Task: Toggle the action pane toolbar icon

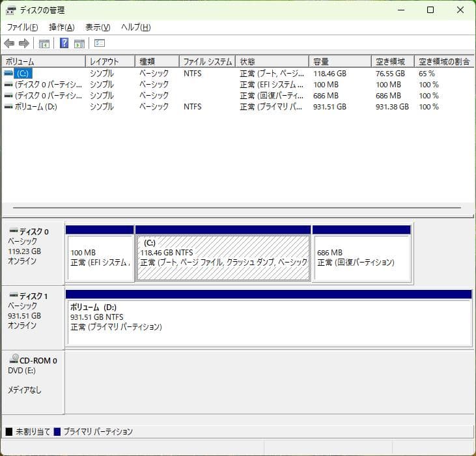Action: pyautogui.click(x=79, y=44)
